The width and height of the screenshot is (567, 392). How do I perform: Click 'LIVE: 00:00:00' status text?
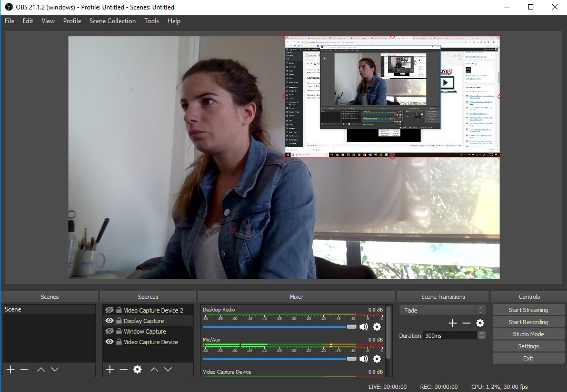click(x=387, y=387)
